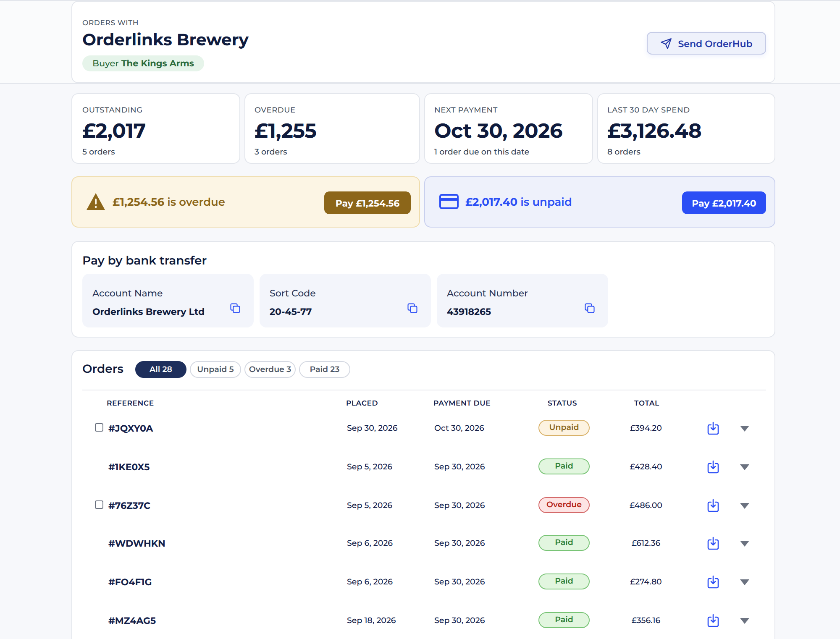Image resolution: width=840 pixels, height=639 pixels.
Task: Click the Buyer The Kings Arms badge
Action: (x=143, y=63)
